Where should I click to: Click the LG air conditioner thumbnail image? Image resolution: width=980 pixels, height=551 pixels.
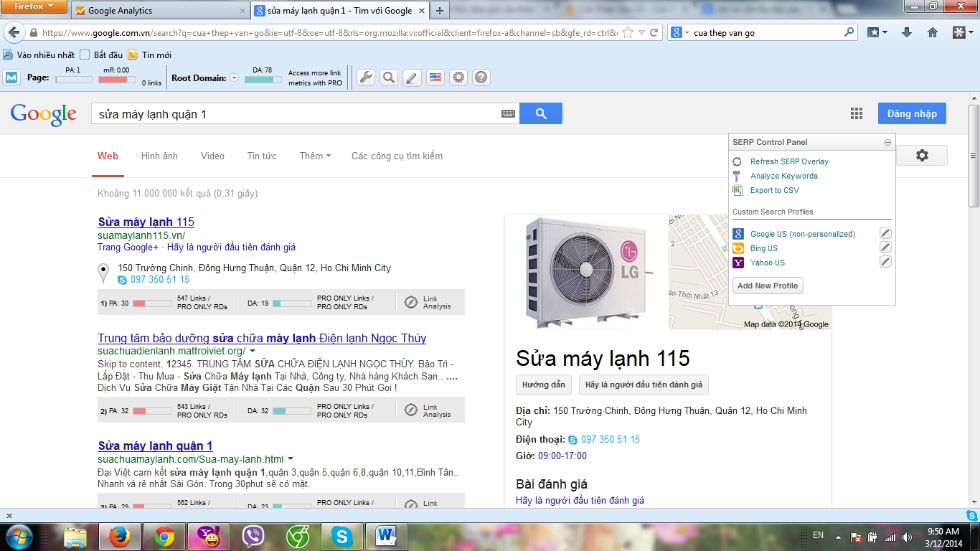click(587, 272)
